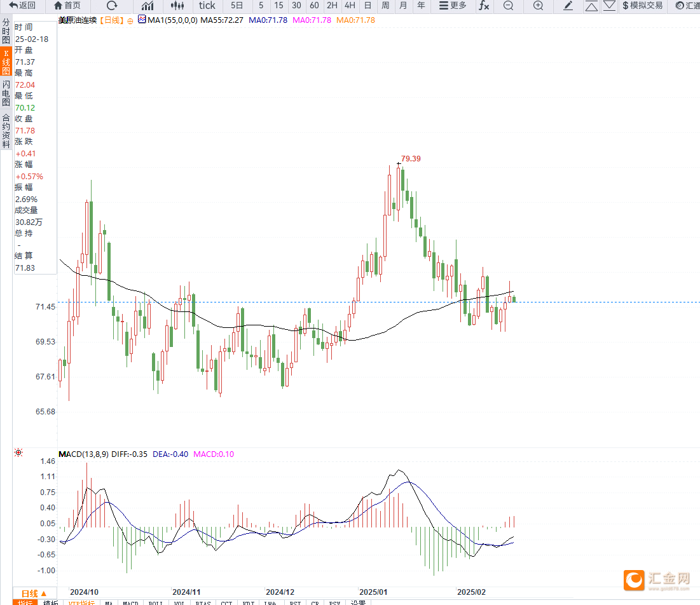The image size is (700, 605).
Task: Click the zoom in magnifier icon
Action: [539, 5]
